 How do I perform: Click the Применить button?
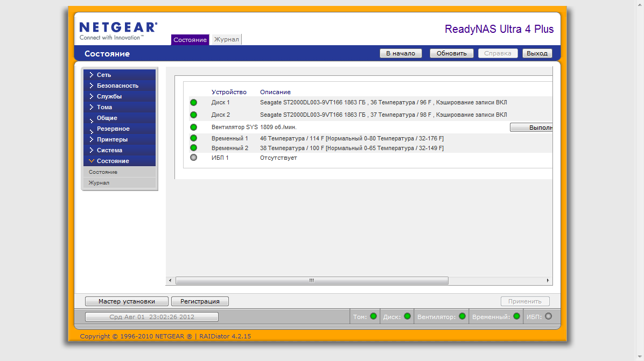point(525,301)
